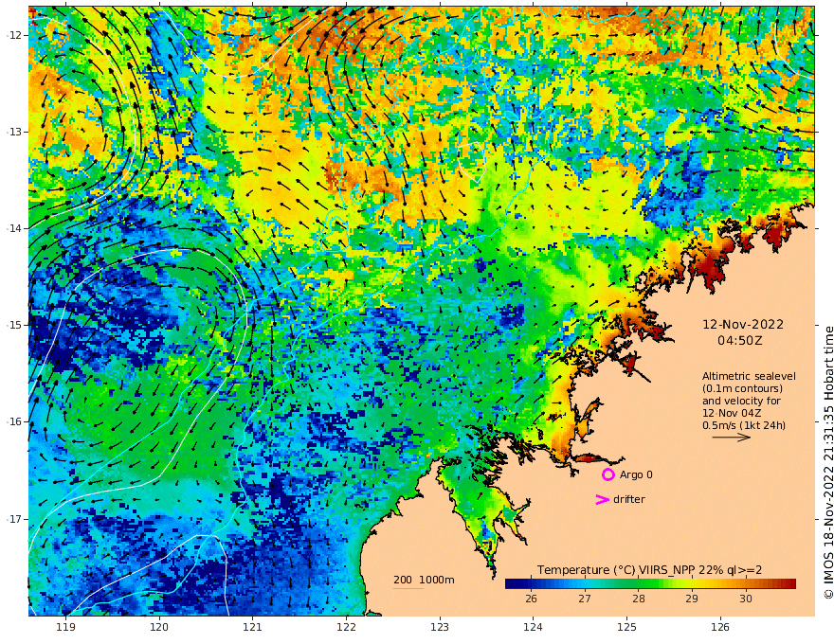This screenshot has height=644, width=834.
Task: Click longitude axis label 125
Action: point(626,627)
